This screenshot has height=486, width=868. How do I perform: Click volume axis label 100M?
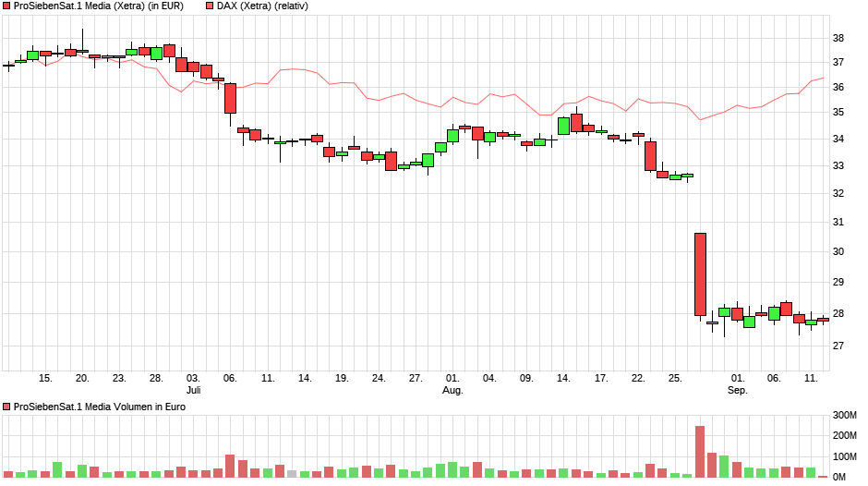(845, 456)
